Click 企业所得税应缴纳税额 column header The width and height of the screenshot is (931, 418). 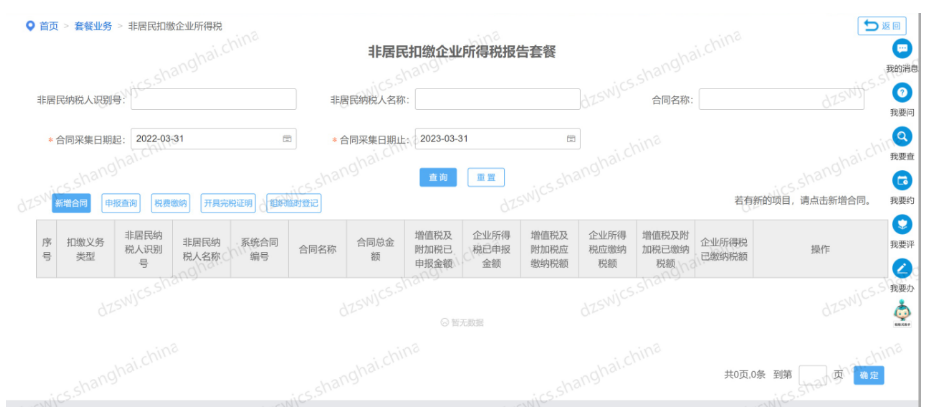pos(607,249)
